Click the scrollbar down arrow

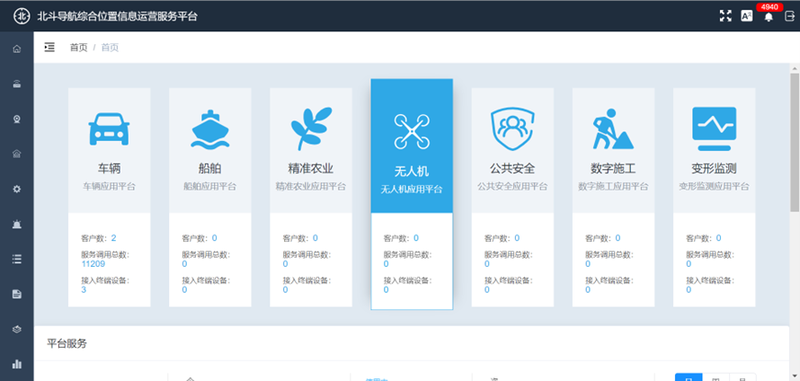pos(794,377)
